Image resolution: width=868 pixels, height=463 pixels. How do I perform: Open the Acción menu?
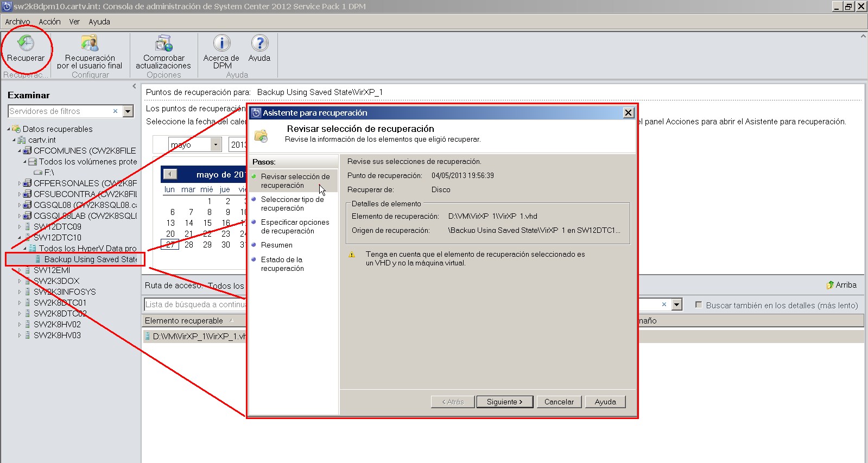[x=49, y=22]
